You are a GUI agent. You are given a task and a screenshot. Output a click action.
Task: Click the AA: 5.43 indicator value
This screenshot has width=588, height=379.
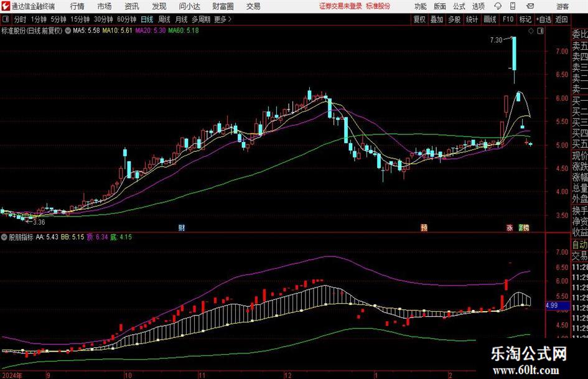(x=47, y=237)
